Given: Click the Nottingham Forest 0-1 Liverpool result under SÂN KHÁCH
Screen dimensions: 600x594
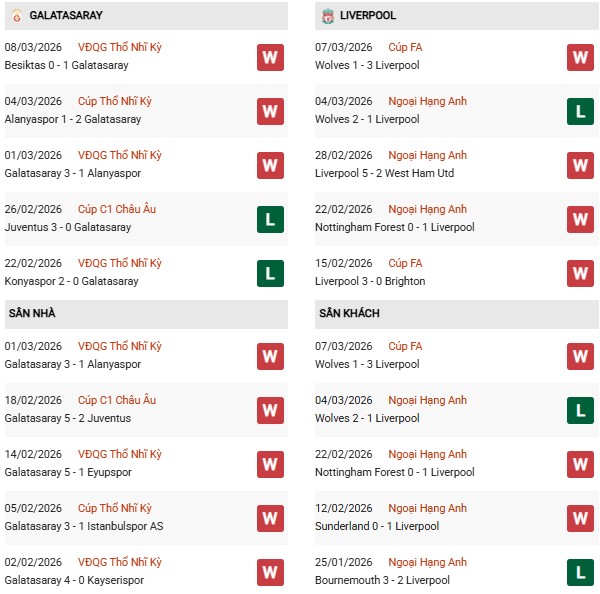Looking at the screenshot, I should tap(397, 472).
